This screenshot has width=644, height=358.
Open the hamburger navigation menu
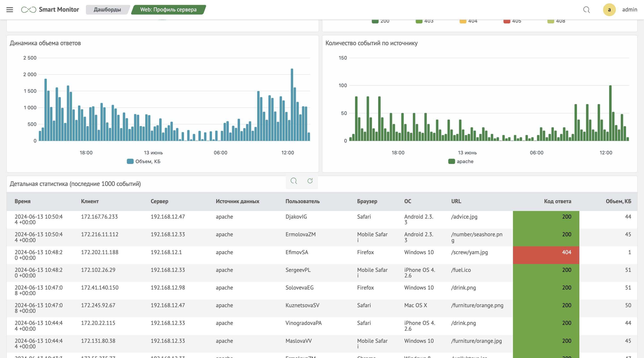click(9, 10)
